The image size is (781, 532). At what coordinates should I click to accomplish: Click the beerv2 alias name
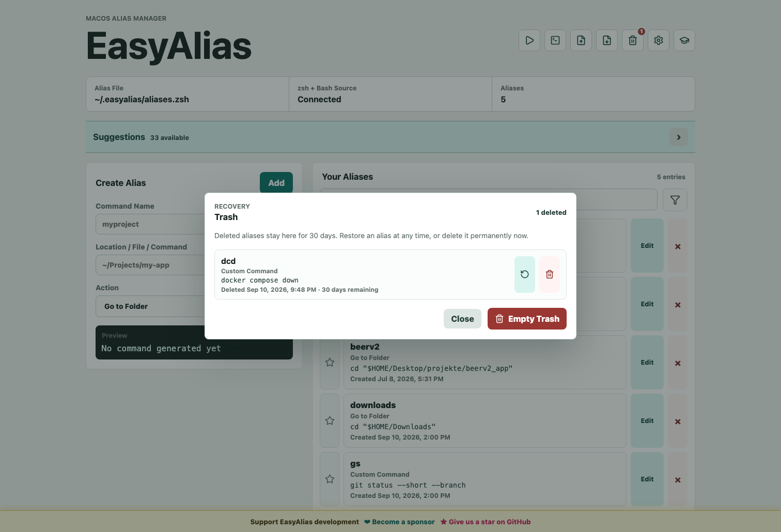365,347
